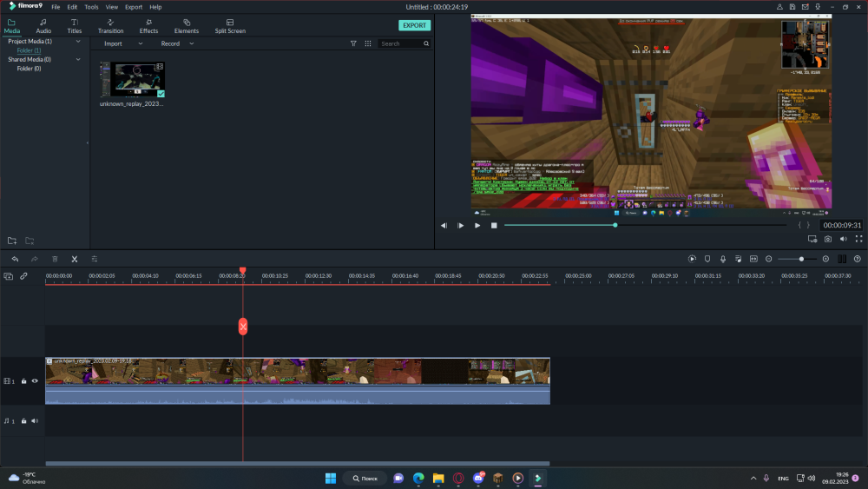Toggle lock on video track 1

point(23,381)
